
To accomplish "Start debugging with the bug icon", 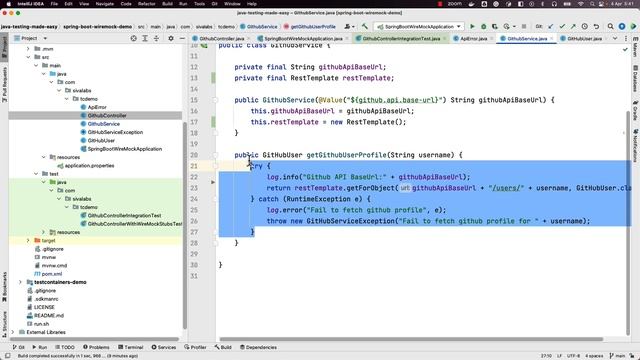I will 484,27.
